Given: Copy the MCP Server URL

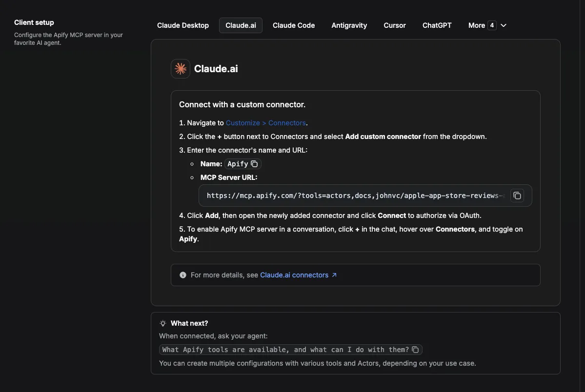Looking at the screenshot, I should 517,196.
